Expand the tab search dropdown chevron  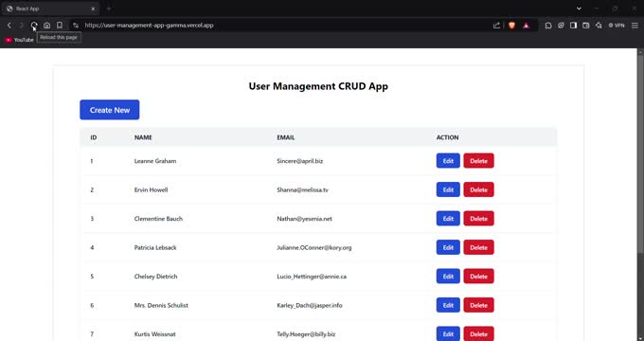579,9
